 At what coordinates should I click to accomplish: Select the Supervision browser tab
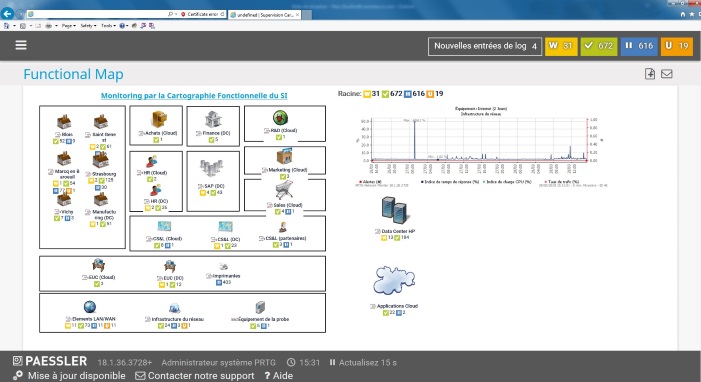coord(265,15)
